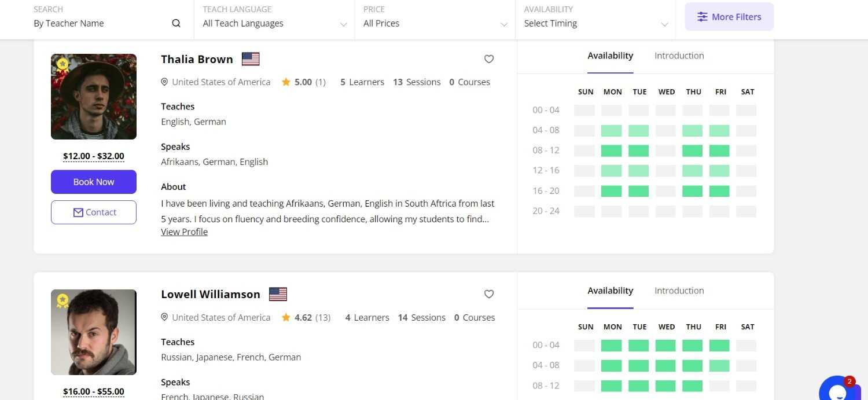Contact Thalia Brown
Viewport: 868px width, 400px height.
94,212
